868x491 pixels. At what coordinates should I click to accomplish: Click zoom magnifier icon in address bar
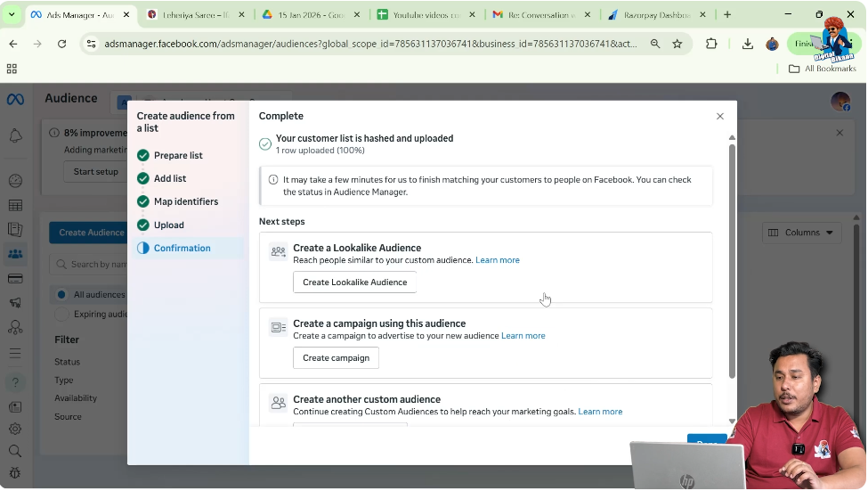tap(655, 44)
